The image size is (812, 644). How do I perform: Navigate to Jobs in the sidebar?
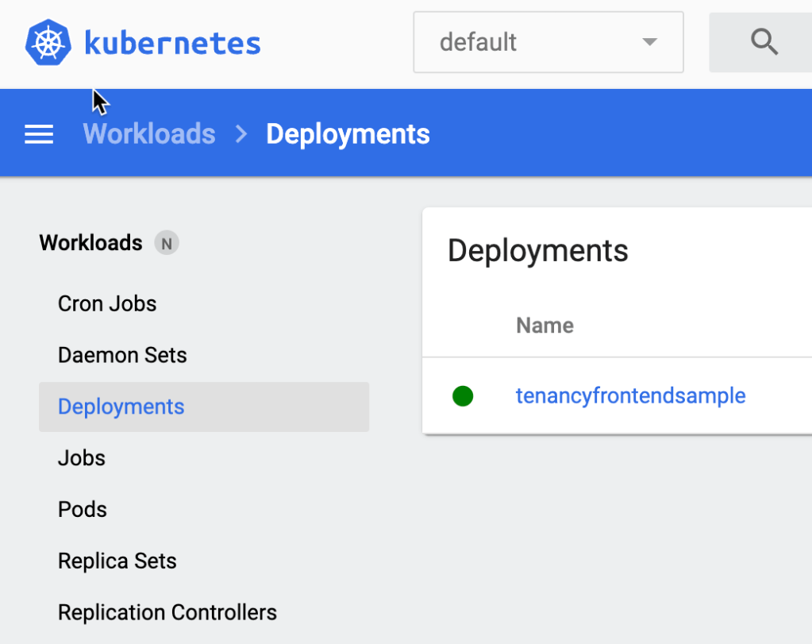click(82, 458)
